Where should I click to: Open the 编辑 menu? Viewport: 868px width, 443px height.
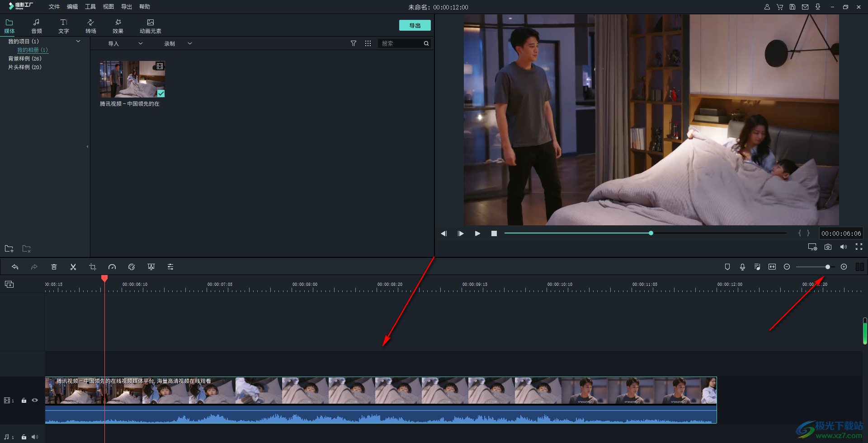tap(72, 7)
